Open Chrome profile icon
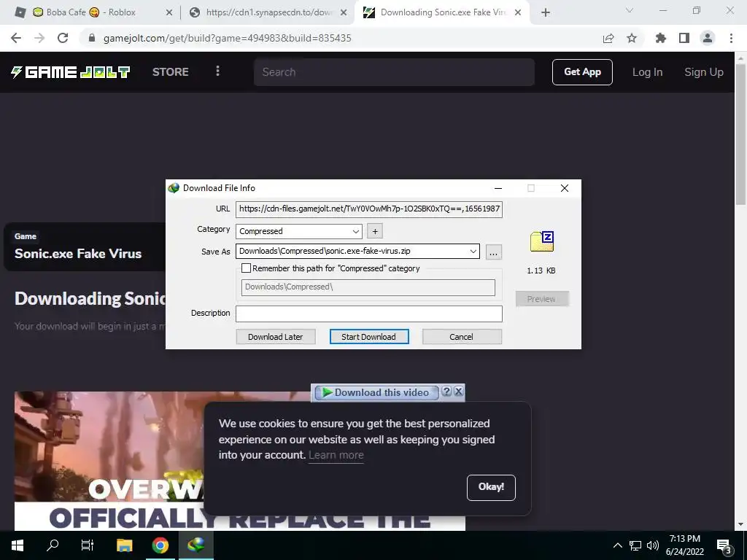 pos(708,38)
